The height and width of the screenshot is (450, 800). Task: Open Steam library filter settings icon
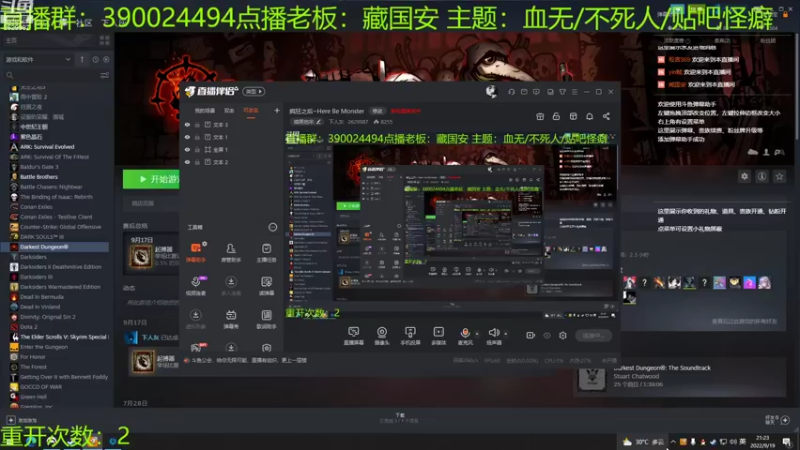click(x=105, y=76)
